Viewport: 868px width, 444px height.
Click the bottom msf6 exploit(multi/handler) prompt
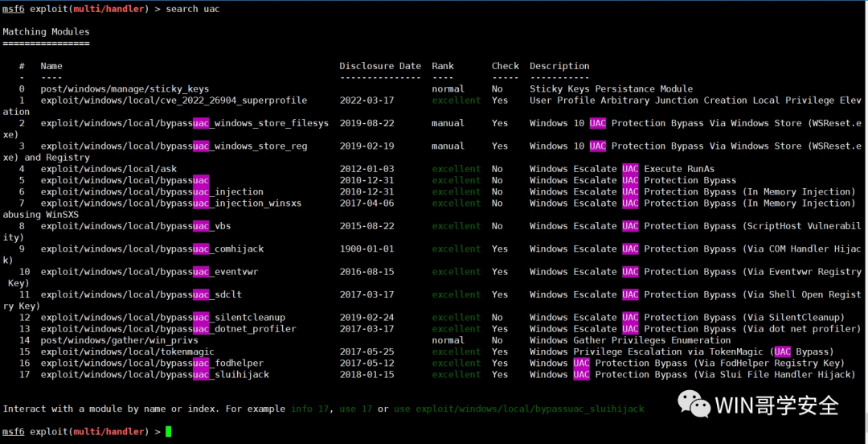[x=81, y=431]
